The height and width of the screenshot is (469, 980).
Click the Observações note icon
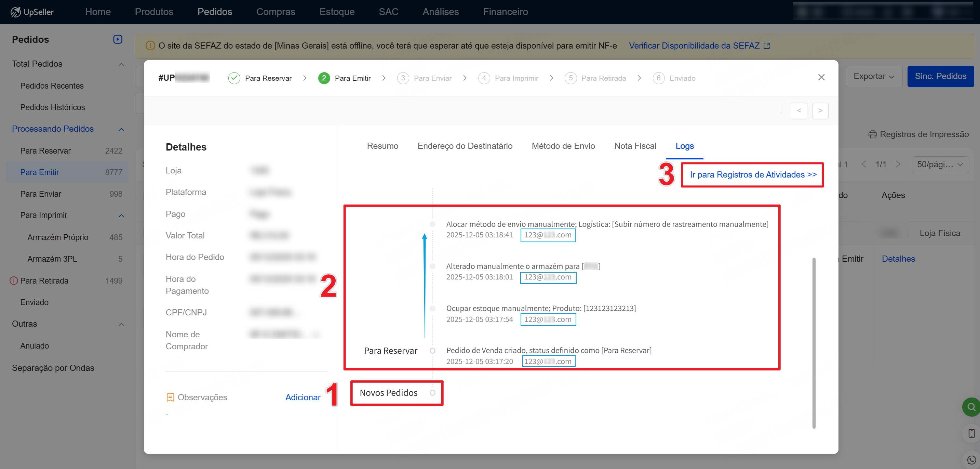tap(170, 398)
